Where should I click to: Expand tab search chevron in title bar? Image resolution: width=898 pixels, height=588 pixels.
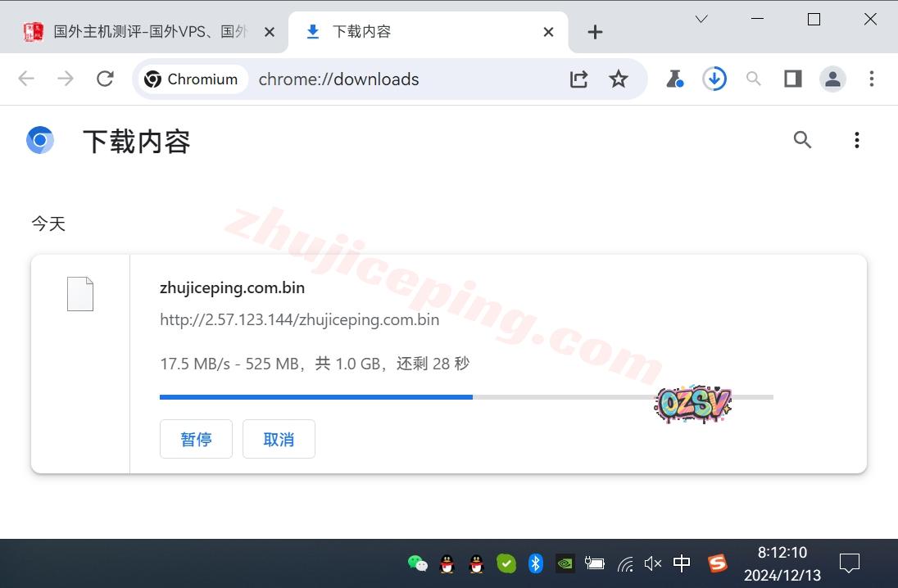click(701, 20)
